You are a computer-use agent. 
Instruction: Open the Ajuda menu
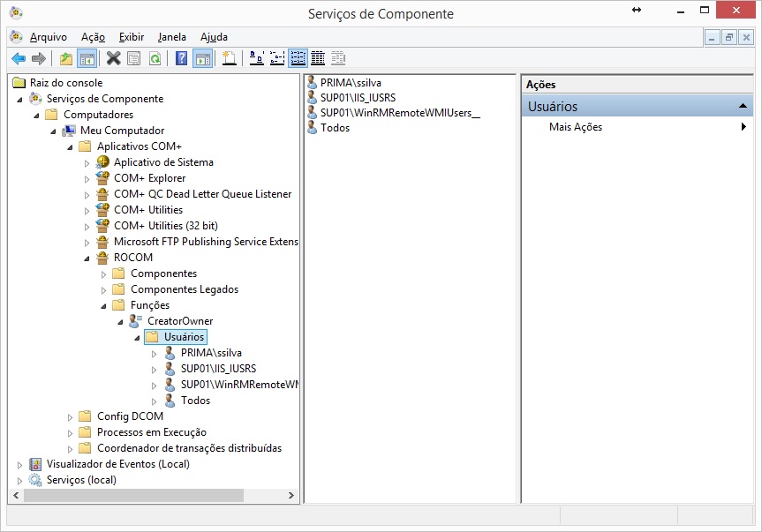(214, 37)
